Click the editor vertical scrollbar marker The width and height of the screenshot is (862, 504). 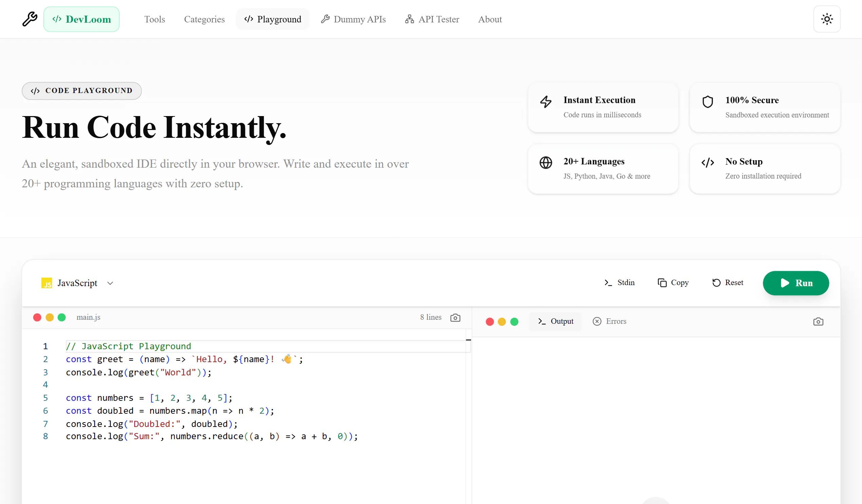[468, 340]
